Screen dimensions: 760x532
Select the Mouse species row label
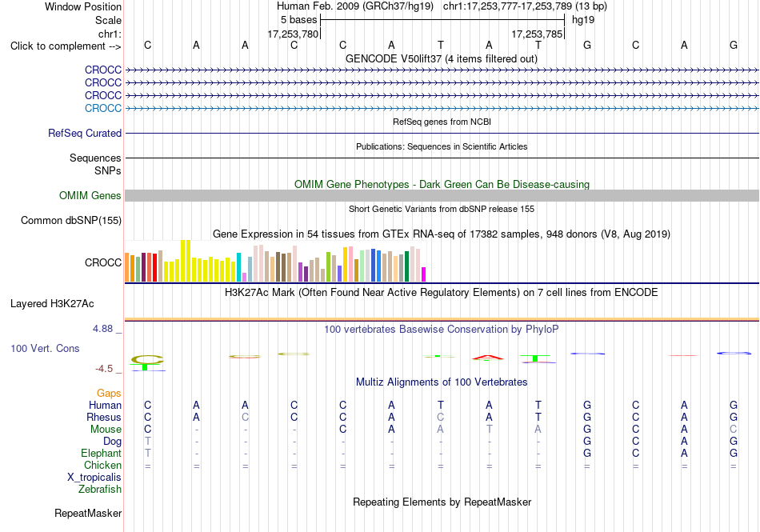[x=106, y=430]
